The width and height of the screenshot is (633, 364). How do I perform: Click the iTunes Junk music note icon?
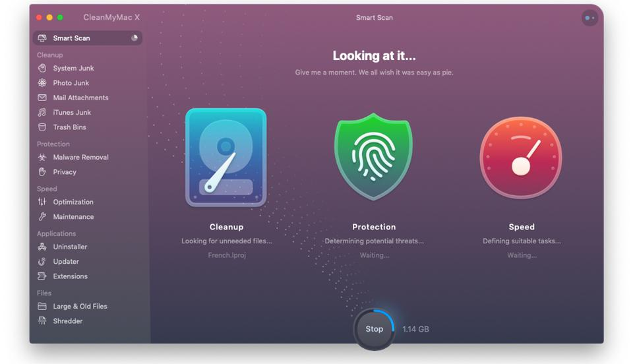[x=42, y=112]
